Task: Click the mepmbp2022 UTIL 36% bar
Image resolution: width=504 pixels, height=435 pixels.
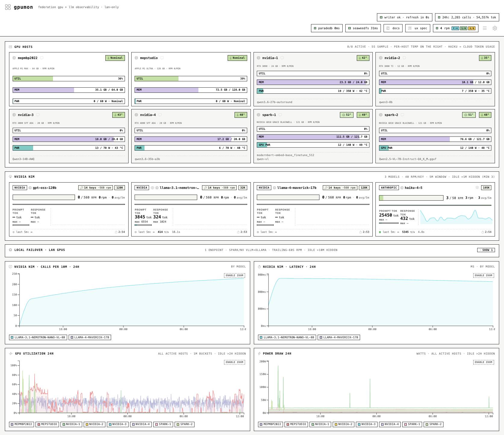Action: 69,79
